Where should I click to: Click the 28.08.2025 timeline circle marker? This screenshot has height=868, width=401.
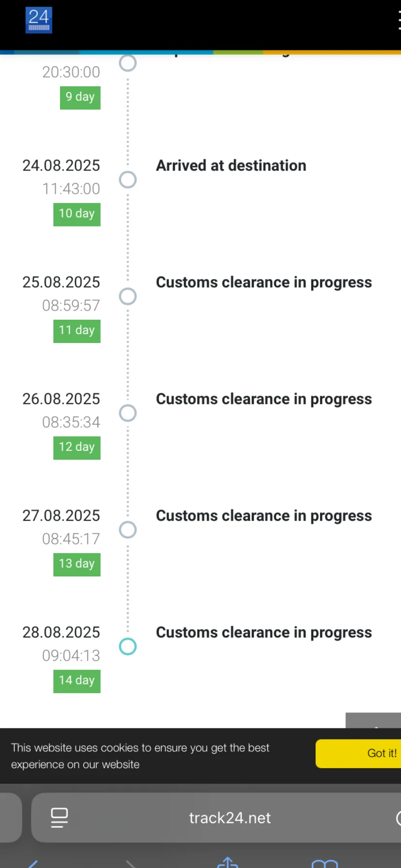128,646
